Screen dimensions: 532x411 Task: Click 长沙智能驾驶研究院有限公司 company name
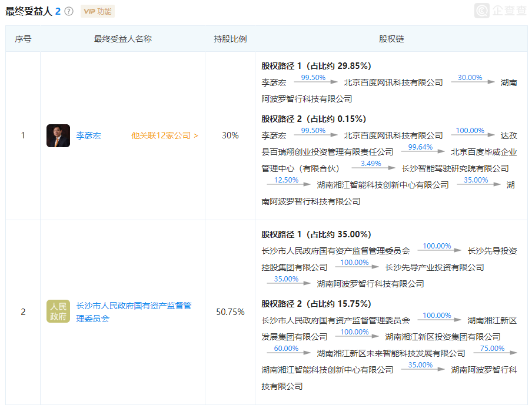point(455,168)
